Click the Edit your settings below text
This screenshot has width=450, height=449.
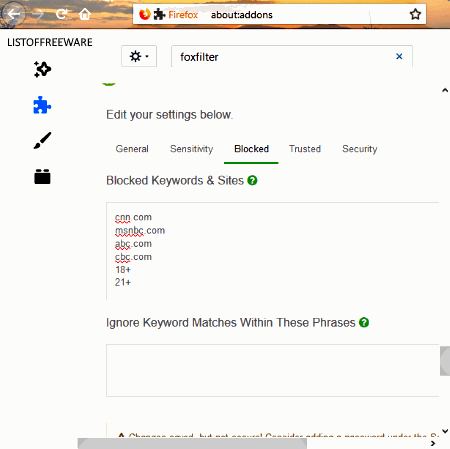coord(170,115)
